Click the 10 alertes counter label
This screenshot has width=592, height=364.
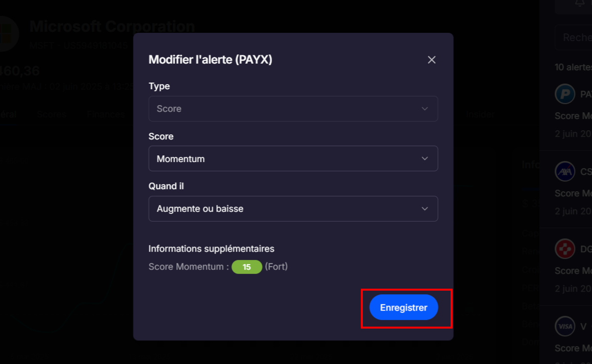point(573,67)
